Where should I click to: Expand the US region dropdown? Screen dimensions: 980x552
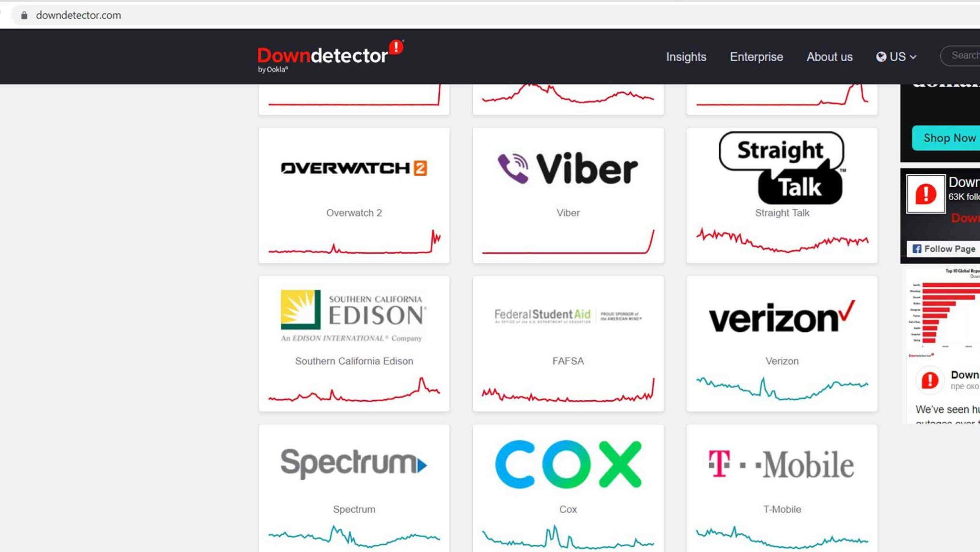[x=896, y=56]
